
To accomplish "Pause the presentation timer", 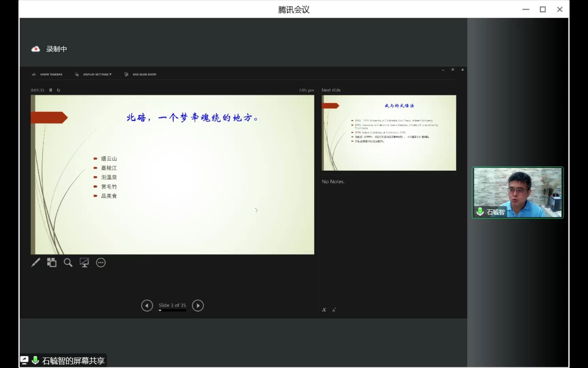I will tap(51, 90).
